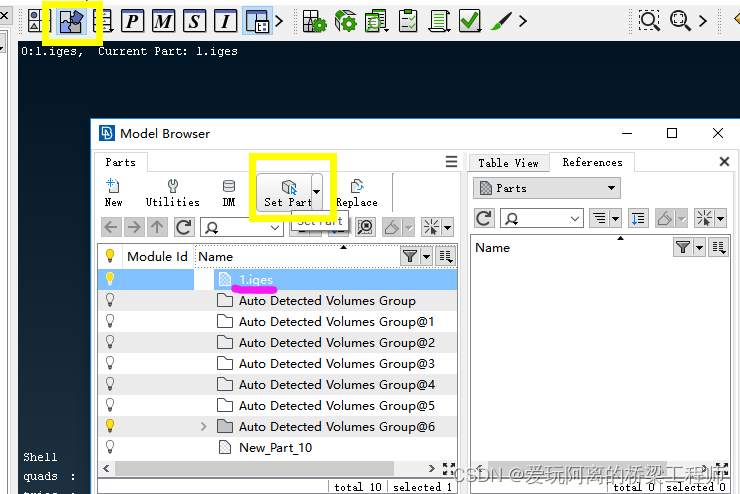Click the DM database icon
The height and width of the screenshot is (494, 740).
[x=229, y=192]
